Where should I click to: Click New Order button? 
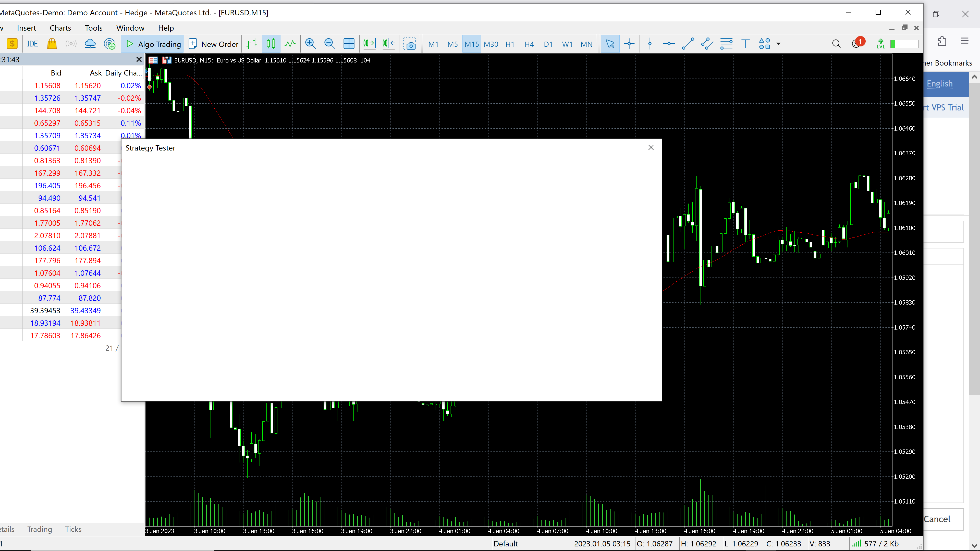214,44
